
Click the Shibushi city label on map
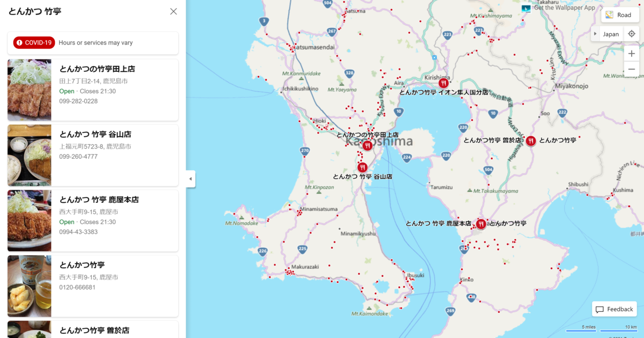pos(579,185)
